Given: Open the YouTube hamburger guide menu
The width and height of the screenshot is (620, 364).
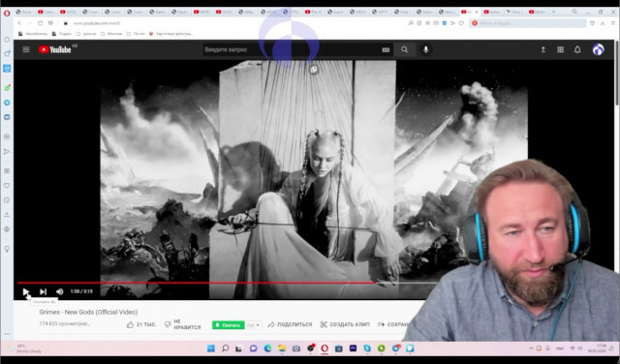Looking at the screenshot, I should [26, 49].
